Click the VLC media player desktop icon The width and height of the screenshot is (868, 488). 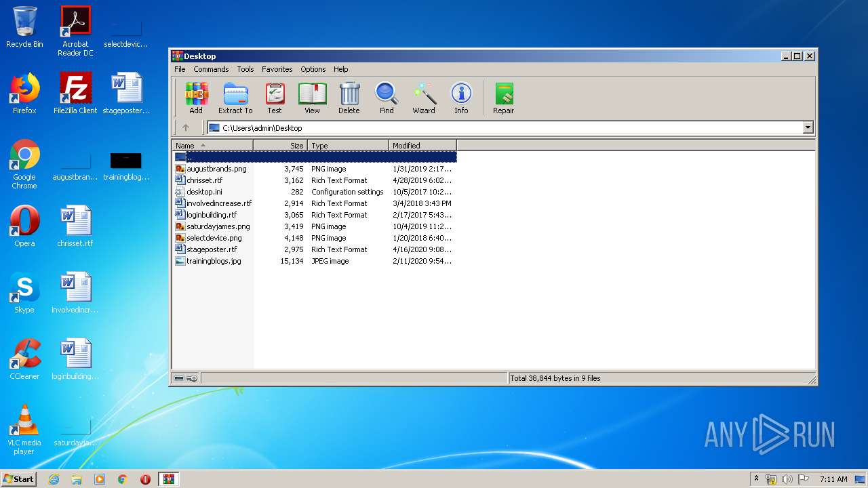pos(24,430)
